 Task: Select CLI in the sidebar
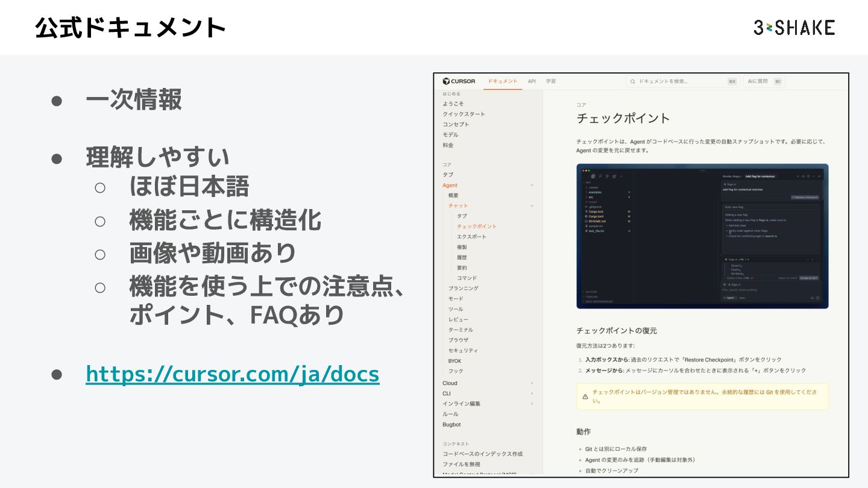[x=447, y=393]
